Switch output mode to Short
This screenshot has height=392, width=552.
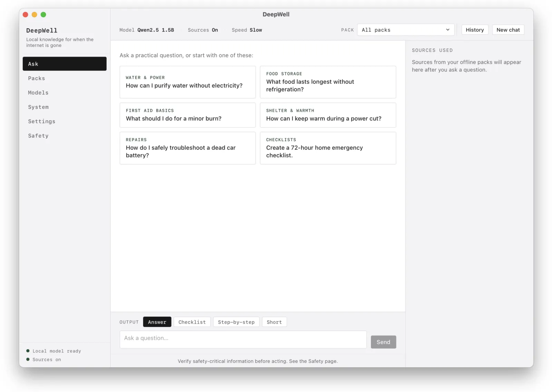[274, 322]
